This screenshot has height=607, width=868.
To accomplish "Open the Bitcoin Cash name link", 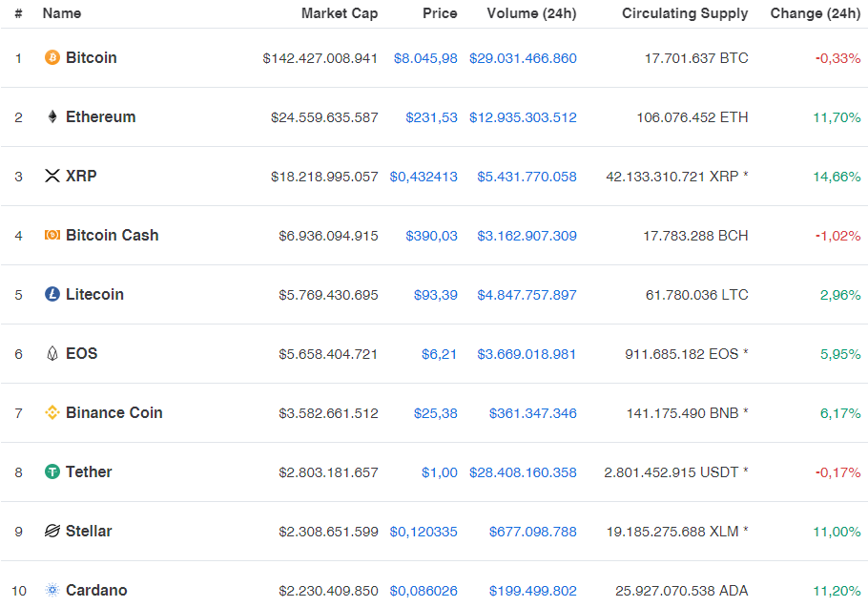I will click(113, 236).
